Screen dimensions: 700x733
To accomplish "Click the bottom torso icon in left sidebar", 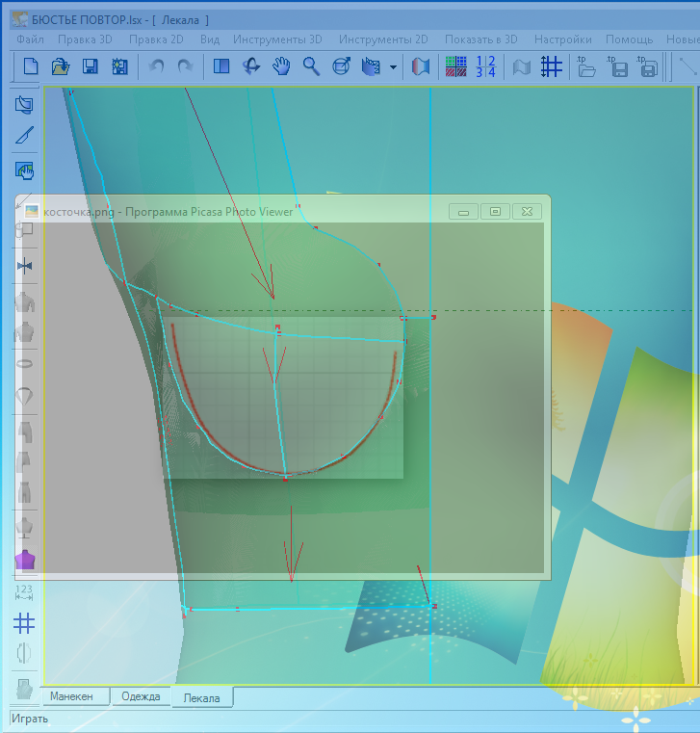I will [24, 689].
